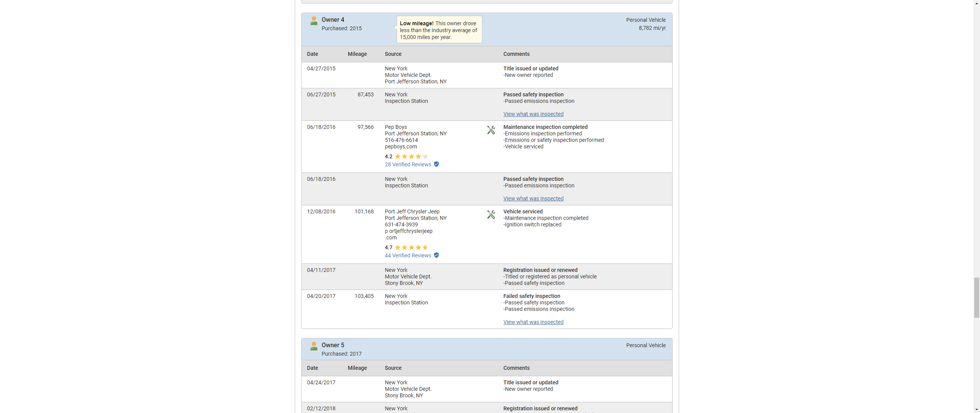Click the verified badge beside 44 Verified Reviews
Viewport: 980px width, 413px height.
click(436, 255)
